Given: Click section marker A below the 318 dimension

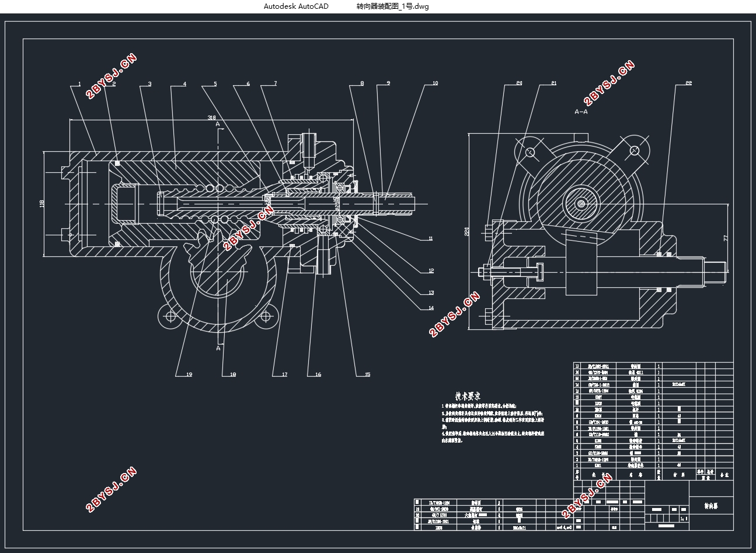Looking at the screenshot, I should tap(218, 124).
